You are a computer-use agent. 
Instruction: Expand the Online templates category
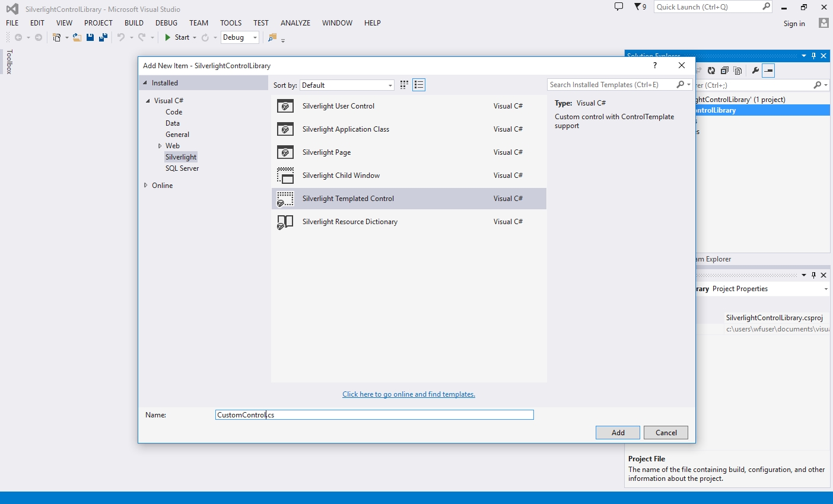[x=146, y=186]
